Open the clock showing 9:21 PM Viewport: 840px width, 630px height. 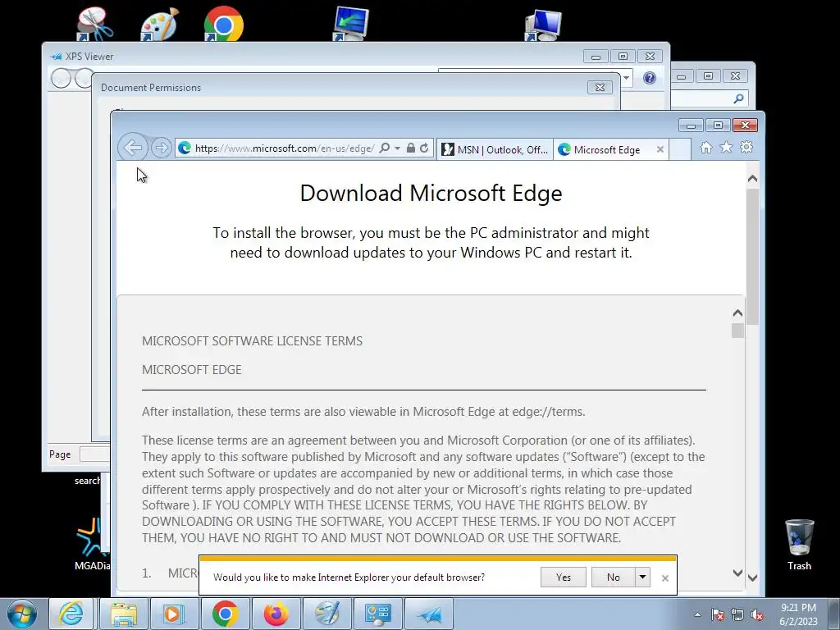pyautogui.click(x=798, y=614)
